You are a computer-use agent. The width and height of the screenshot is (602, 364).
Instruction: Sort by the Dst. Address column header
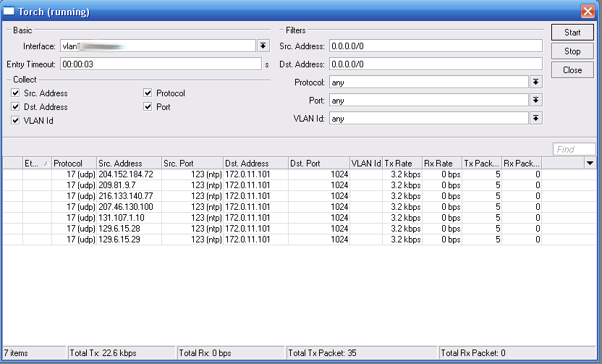click(x=255, y=164)
